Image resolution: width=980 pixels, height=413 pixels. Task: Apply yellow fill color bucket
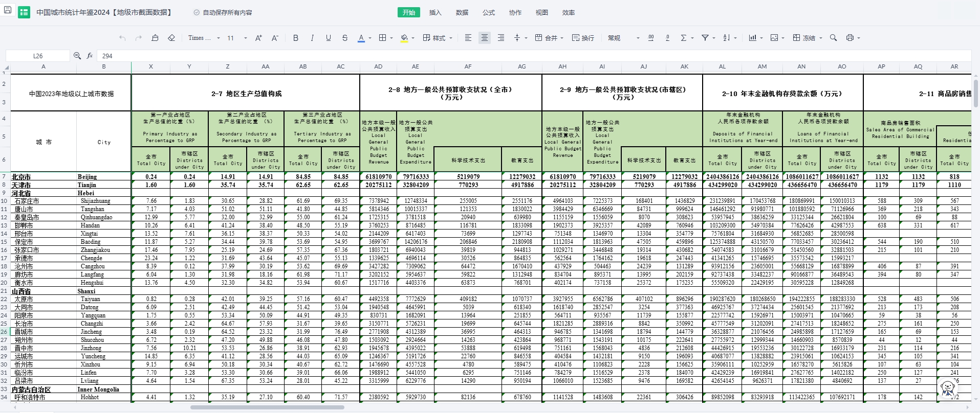404,38
